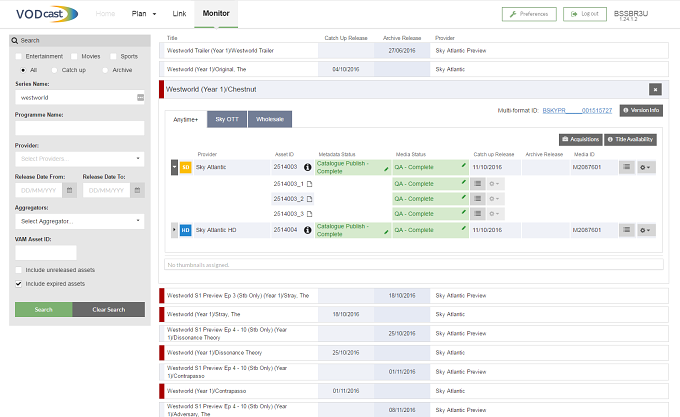Edit media status pencil for 2514003_1
680x417 pixels.
click(464, 182)
